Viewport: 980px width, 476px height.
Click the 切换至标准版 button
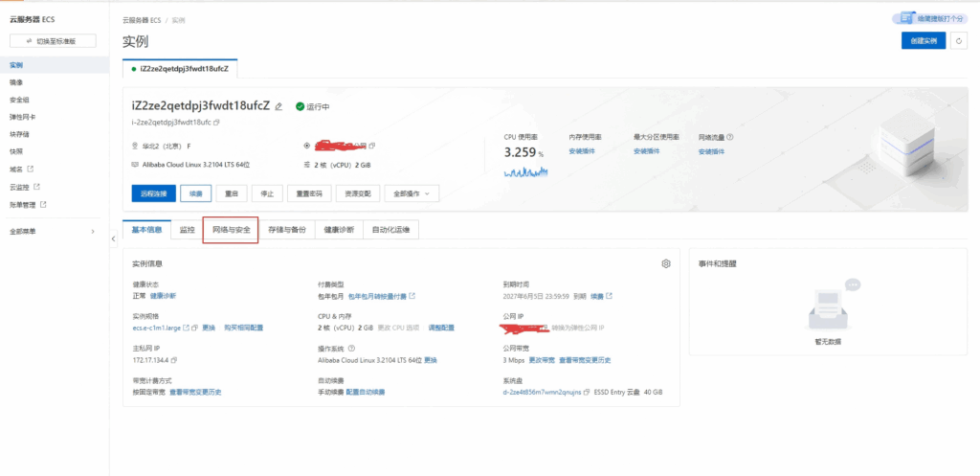(54, 40)
